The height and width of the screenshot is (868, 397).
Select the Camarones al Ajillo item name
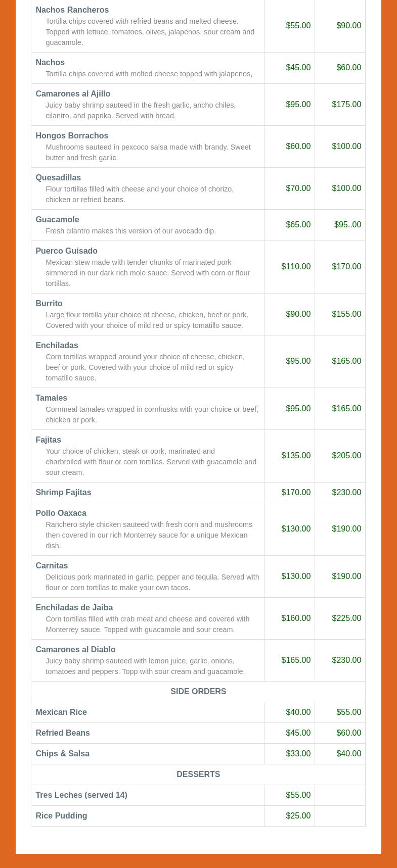coord(73,94)
